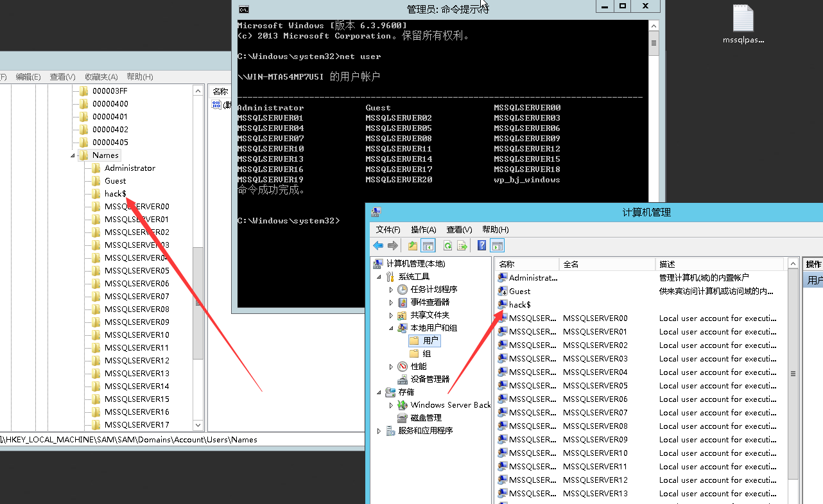Click the Event Viewer icon
The image size is (823, 504).
tap(403, 302)
